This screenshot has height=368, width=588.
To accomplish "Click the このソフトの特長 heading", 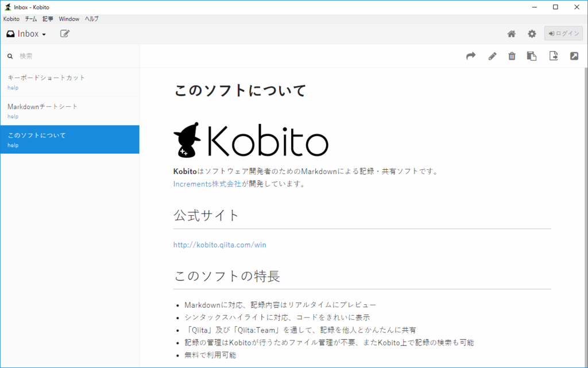I will (x=227, y=276).
